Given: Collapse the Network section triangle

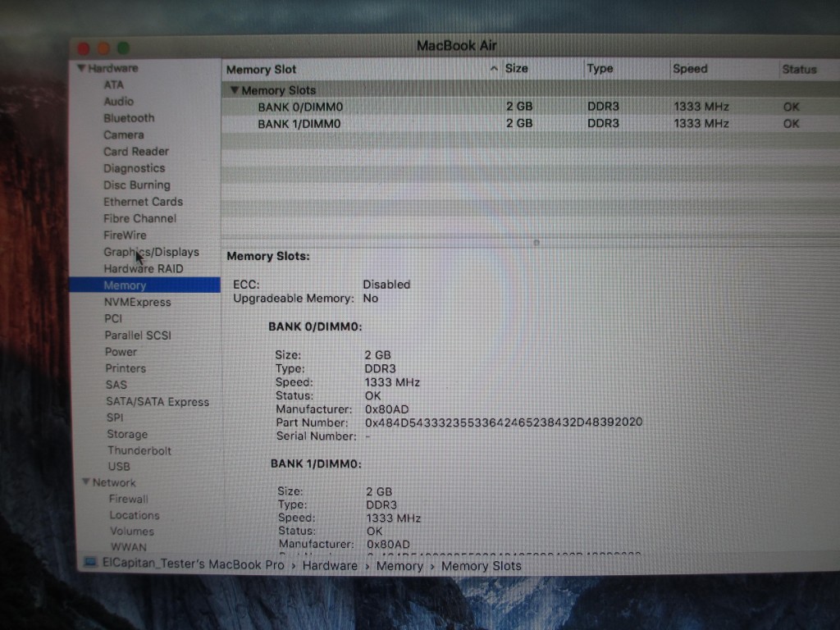Looking at the screenshot, I should [85, 482].
